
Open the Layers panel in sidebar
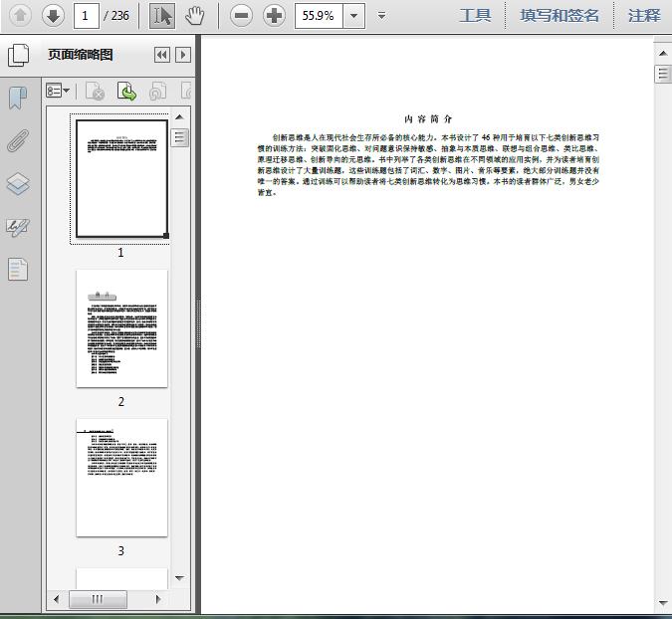coord(18,183)
